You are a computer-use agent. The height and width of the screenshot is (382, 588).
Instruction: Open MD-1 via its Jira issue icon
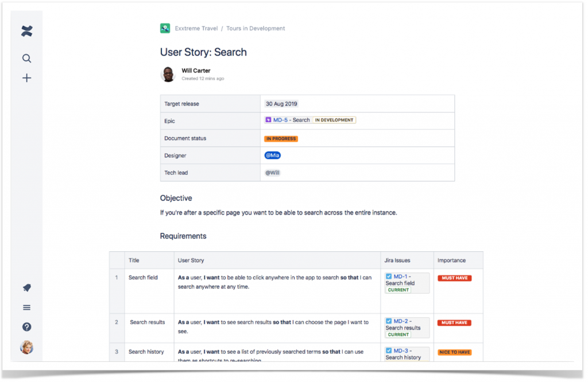point(389,275)
